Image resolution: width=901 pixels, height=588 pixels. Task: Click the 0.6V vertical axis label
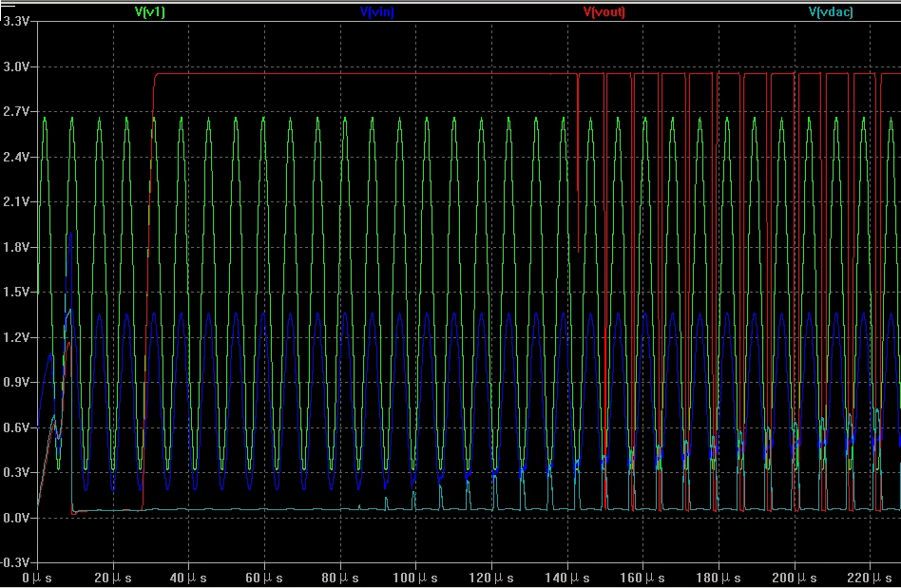[x=16, y=427]
